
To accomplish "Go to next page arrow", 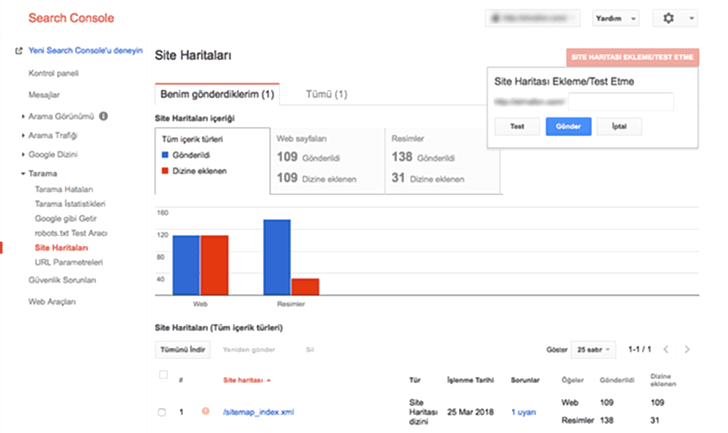I will click(687, 349).
